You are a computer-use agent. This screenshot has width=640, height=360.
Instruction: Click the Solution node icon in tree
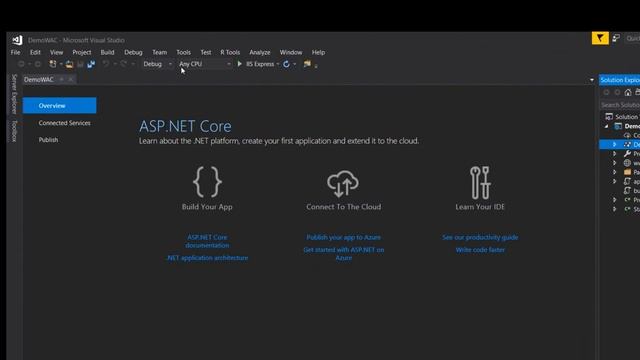tap(609, 117)
